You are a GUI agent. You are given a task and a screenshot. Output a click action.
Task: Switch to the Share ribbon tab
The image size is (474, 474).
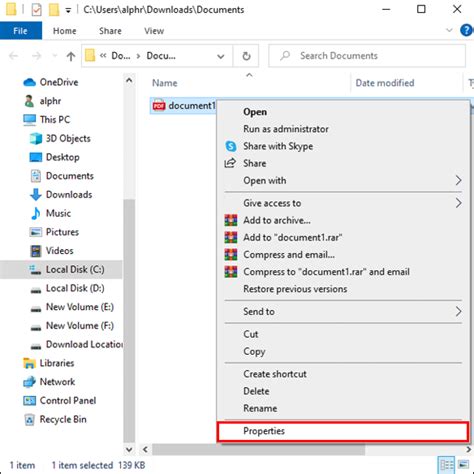[x=110, y=31]
